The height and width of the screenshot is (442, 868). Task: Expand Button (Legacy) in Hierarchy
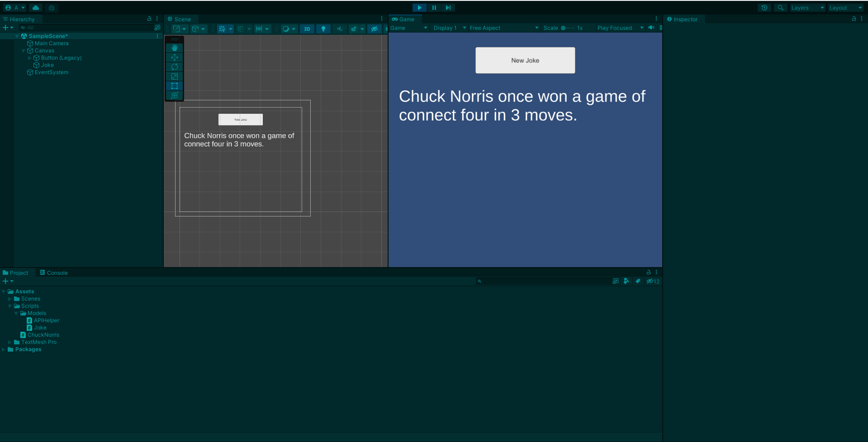click(30, 58)
